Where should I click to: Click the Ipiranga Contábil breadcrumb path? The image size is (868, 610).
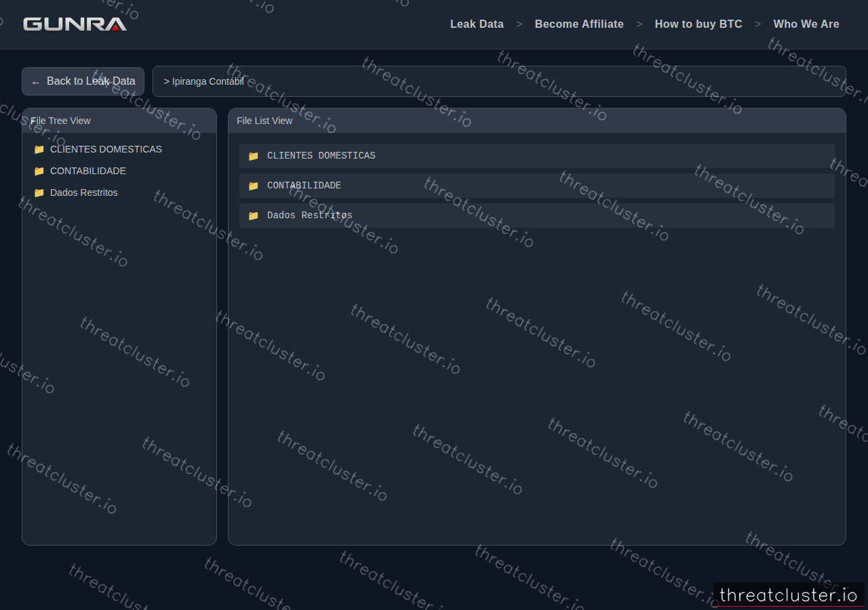click(203, 81)
